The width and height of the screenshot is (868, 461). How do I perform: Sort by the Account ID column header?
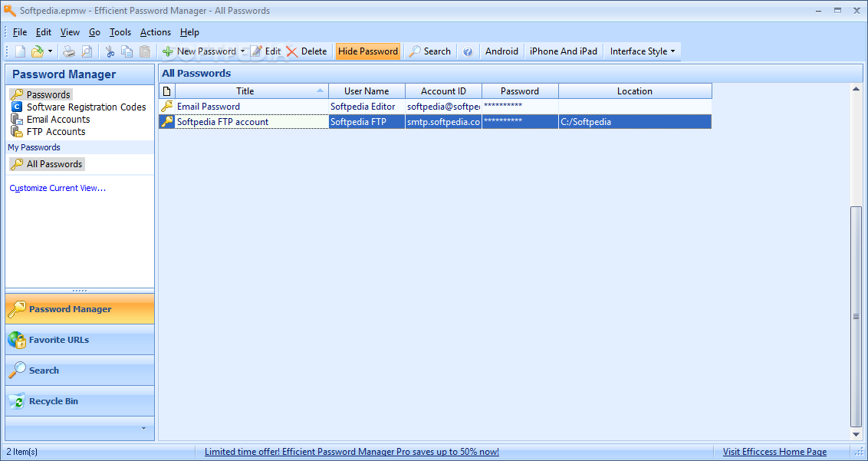coord(443,91)
